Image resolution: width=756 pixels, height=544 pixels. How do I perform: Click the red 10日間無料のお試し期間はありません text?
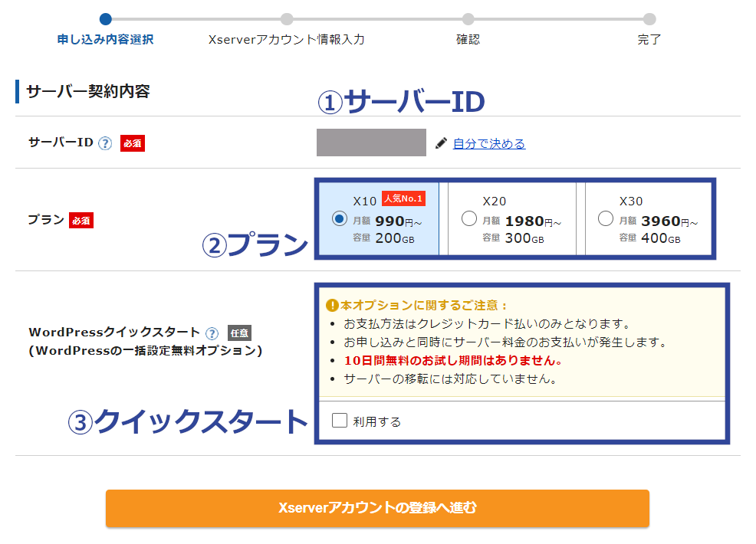[453, 360]
